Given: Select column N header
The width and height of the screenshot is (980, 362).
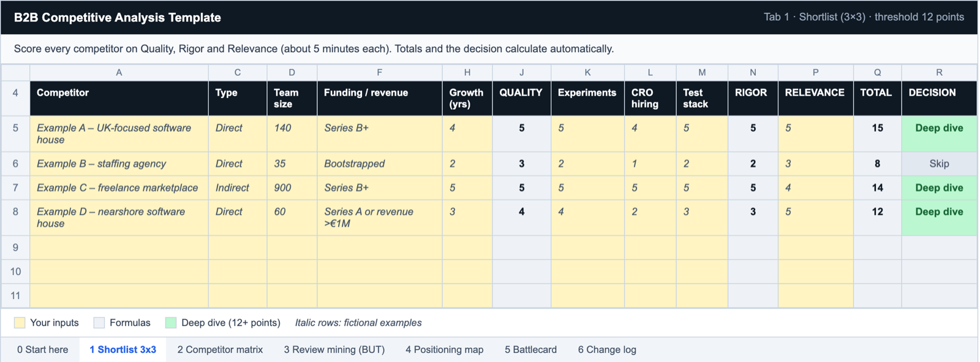Looking at the screenshot, I should [753, 72].
